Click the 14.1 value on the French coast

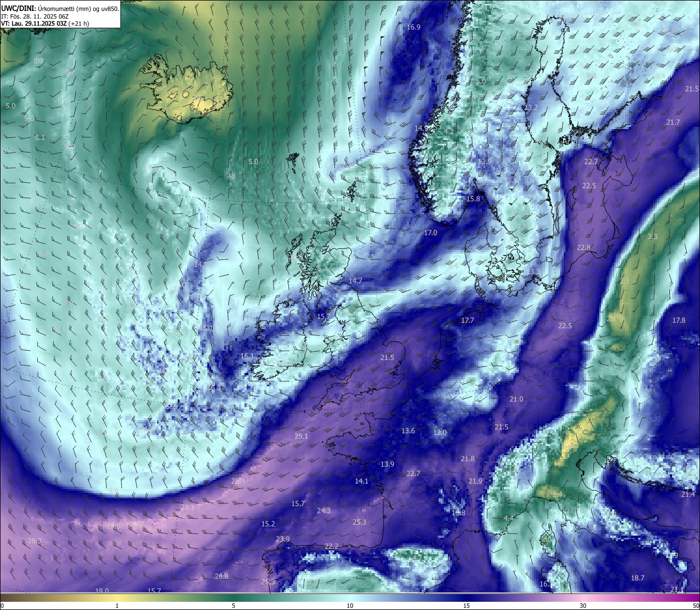(x=361, y=481)
